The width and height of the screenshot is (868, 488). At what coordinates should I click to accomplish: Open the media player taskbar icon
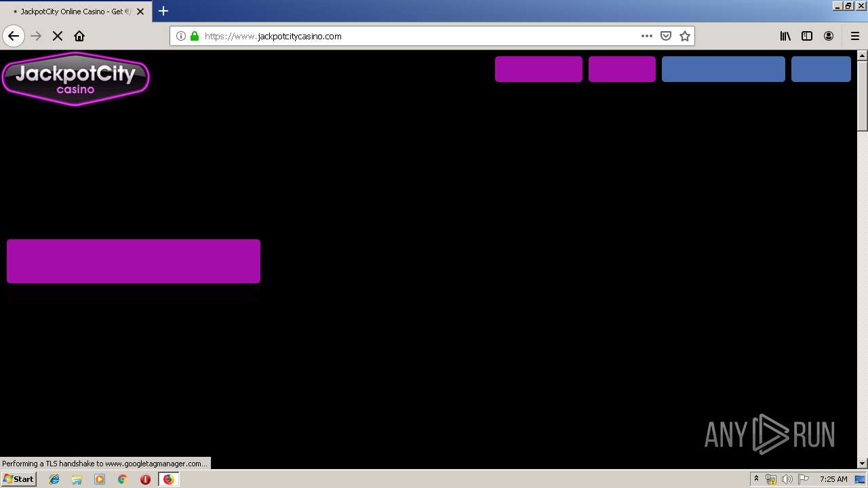(100, 479)
